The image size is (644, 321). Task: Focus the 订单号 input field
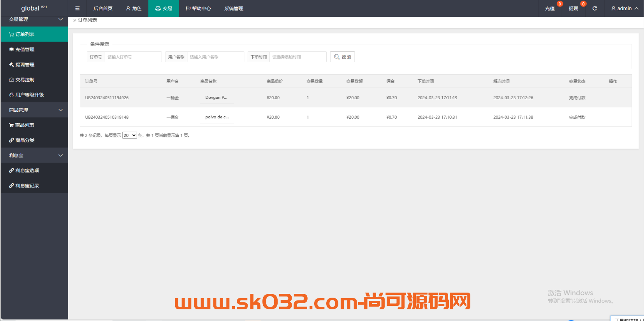click(x=133, y=57)
